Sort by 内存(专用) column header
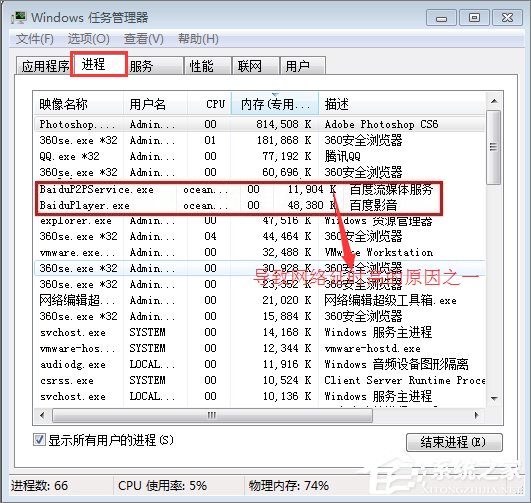This screenshot has height=503, width=531. [275, 104]
